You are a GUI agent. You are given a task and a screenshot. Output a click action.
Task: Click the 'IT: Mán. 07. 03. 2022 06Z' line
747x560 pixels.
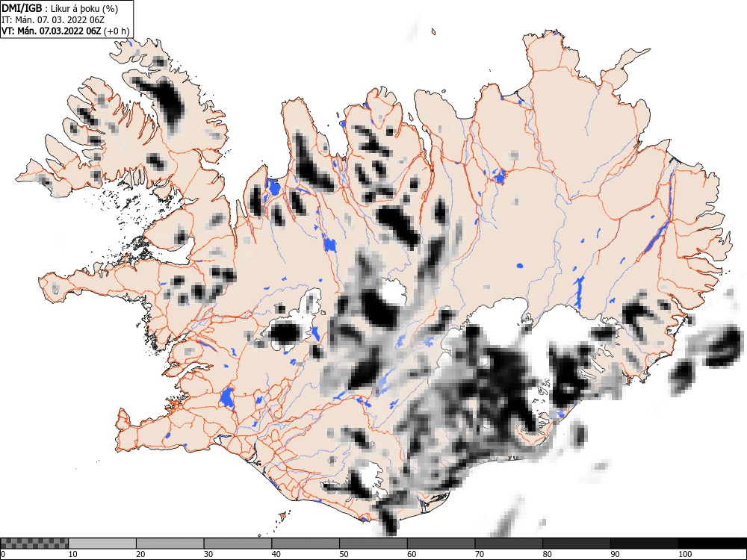pyautogui.click(x=53, y=20)
